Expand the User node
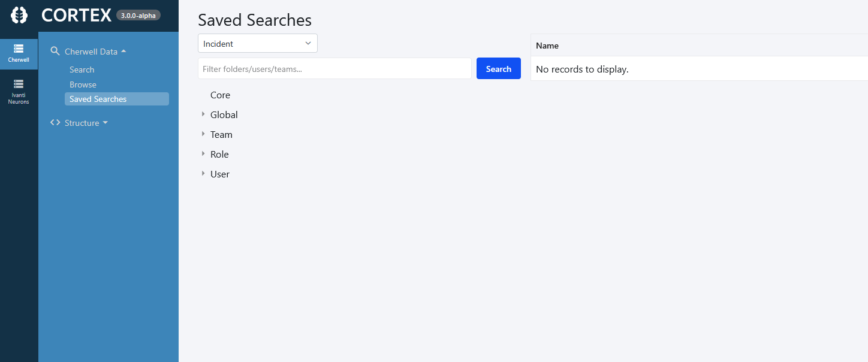Viewport: 868px width, 362px height. click(x=204, y=174)
